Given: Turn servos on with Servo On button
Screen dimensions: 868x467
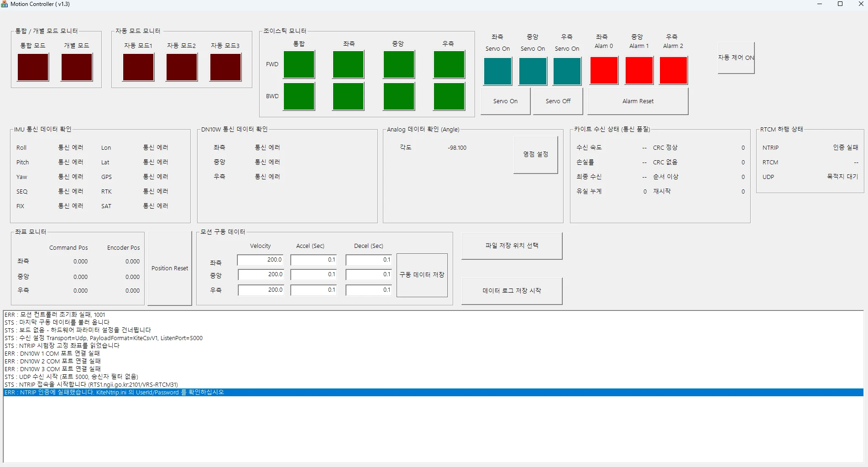Looking at the screenshot, I should (505, 101).
